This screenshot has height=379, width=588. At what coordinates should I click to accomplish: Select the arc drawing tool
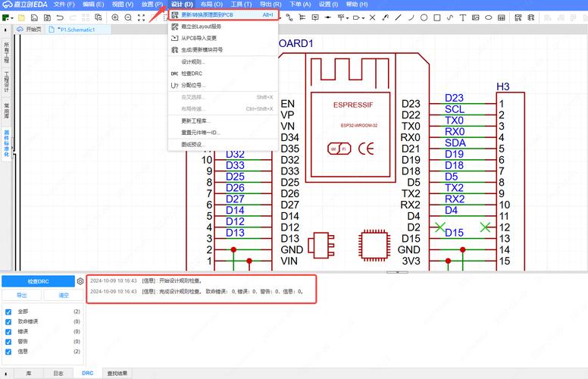[411, 17]
